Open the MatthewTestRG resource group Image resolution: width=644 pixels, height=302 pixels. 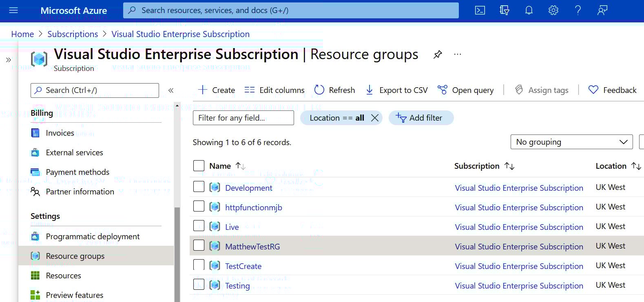252,247
